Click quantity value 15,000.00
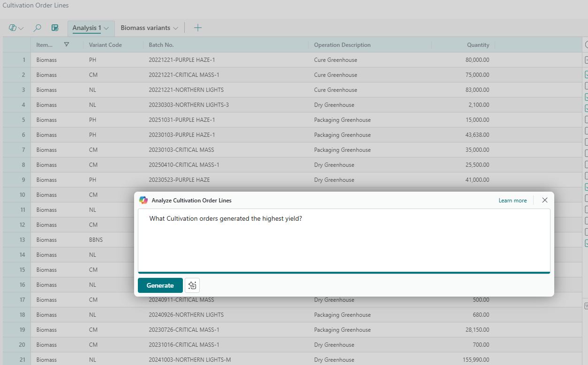This screenshot has width=588, height=365. click(x=477, y=120)
